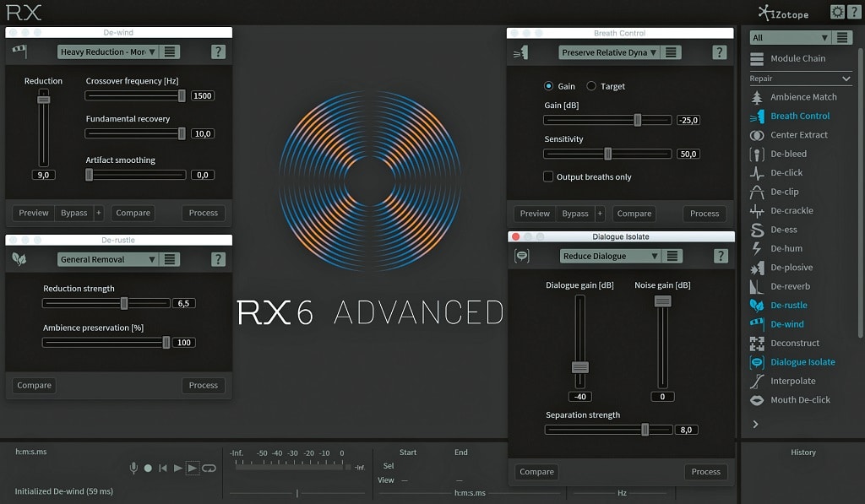Click Process in De-wind panel
The image size is (865, 504).
pos(204,213)
